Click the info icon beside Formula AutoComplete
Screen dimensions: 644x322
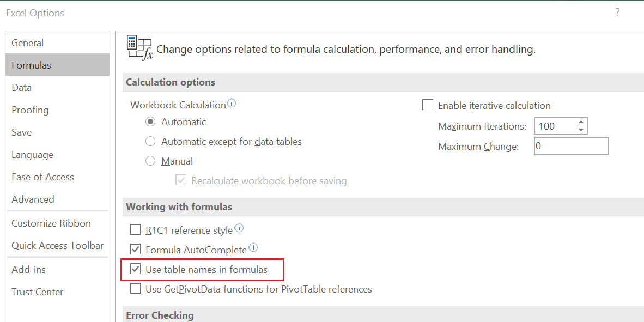253,248
